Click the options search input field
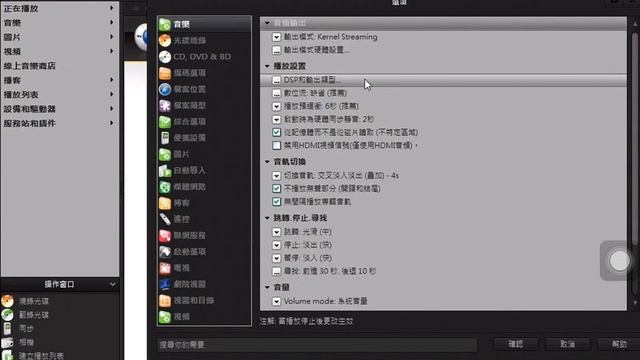The height and width of the screenshot is (360, 640). tap(317, 345)
